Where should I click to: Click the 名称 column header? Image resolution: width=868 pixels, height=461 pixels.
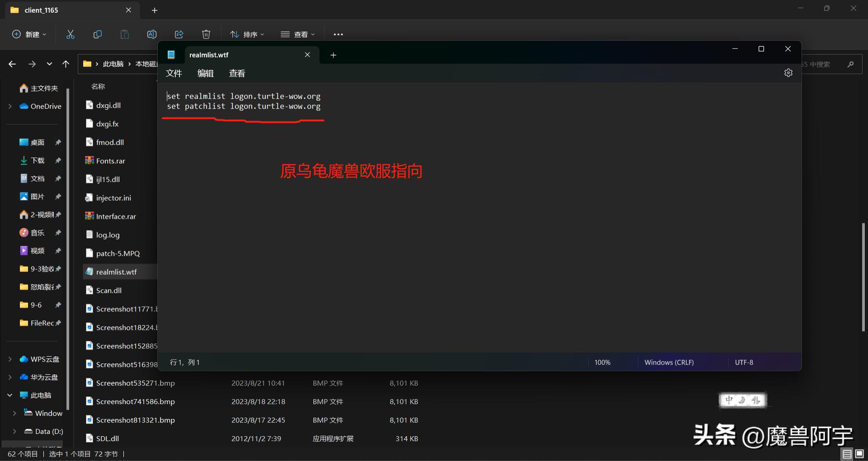98,86
